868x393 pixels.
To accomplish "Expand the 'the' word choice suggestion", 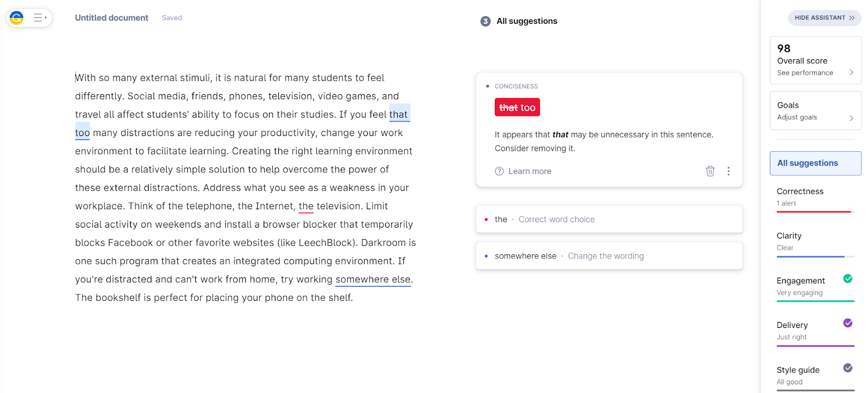I will [609, 219].
